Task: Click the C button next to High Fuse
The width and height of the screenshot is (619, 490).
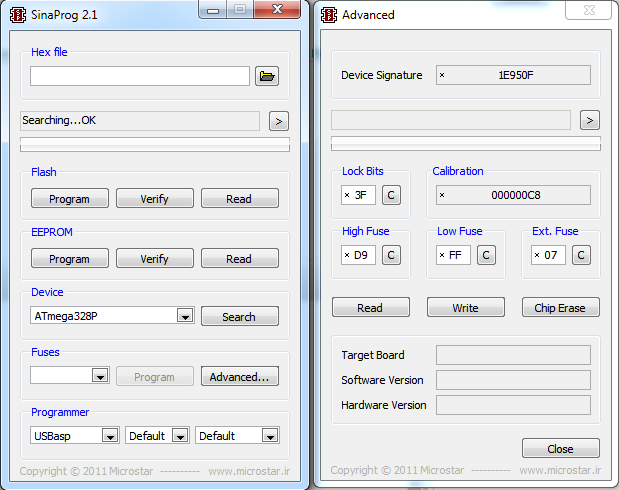Action: (391, 255)
